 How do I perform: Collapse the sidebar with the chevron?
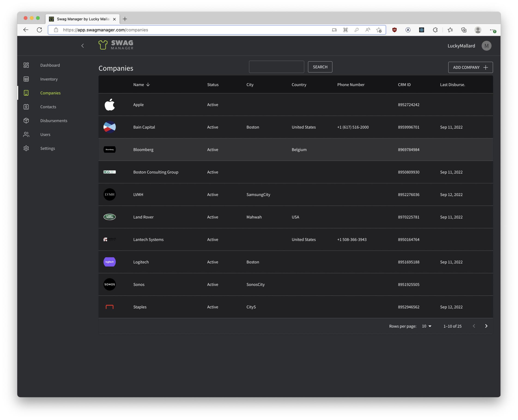click(x=82, y=46)
